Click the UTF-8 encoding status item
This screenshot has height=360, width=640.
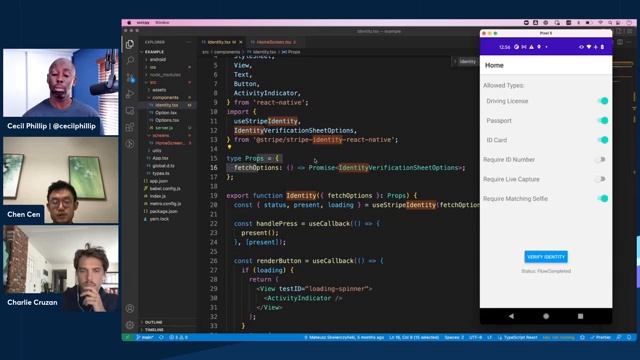coord(475,338)
